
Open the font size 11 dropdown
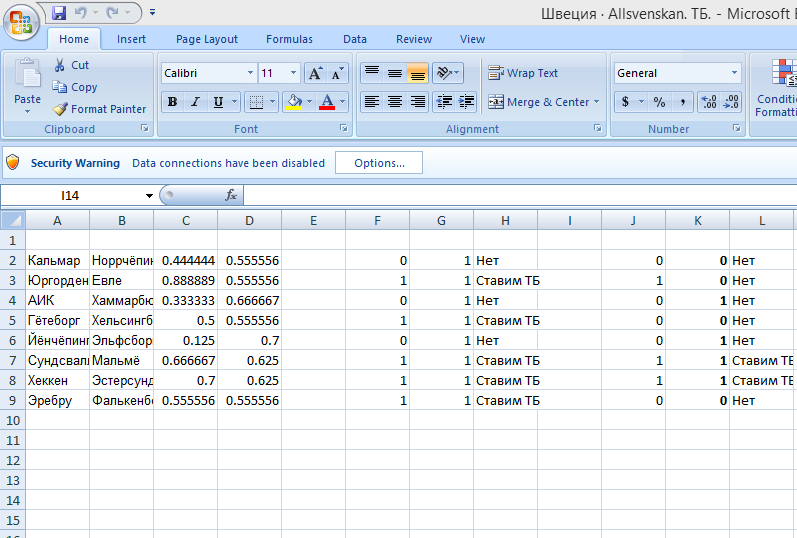[x=293, y=73]
